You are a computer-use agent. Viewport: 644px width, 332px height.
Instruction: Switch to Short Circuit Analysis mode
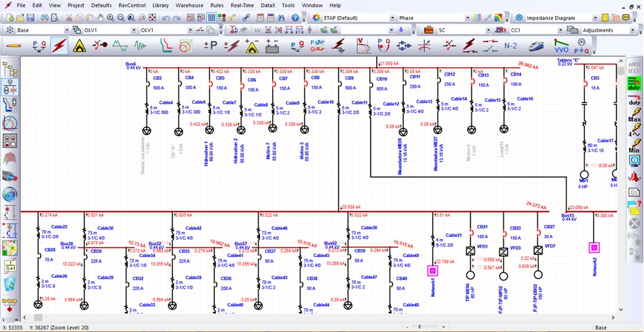(x=59, y=46)
